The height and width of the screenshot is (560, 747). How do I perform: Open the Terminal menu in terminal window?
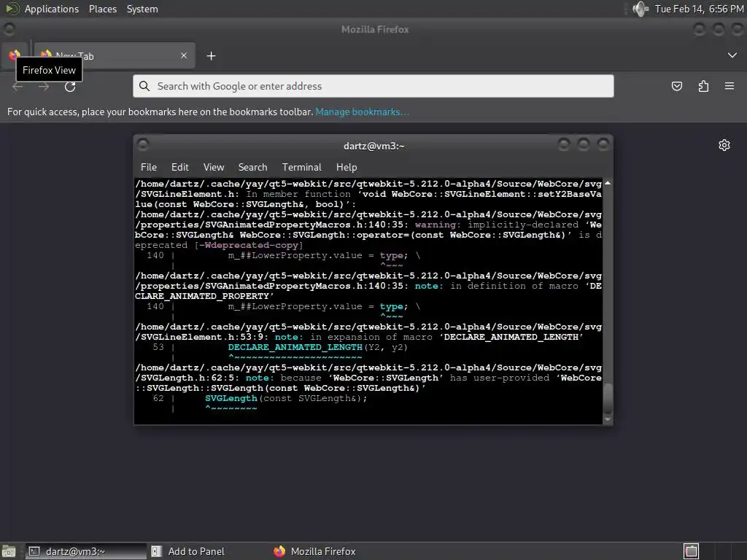pos(301,167)
